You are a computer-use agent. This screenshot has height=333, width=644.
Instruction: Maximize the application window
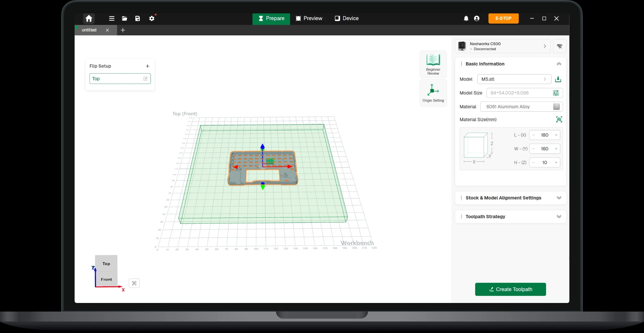(544, 18)
